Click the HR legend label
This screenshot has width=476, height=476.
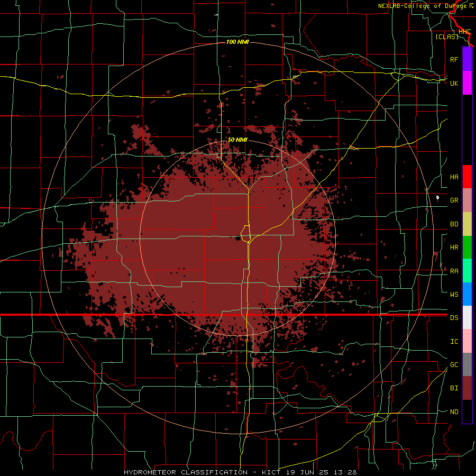click(454, 248)
